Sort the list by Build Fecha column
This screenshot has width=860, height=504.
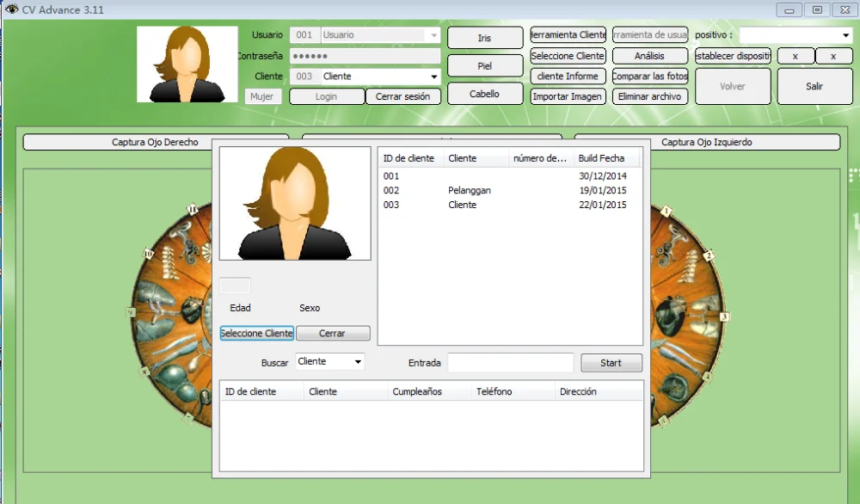(x=606, y=158)
